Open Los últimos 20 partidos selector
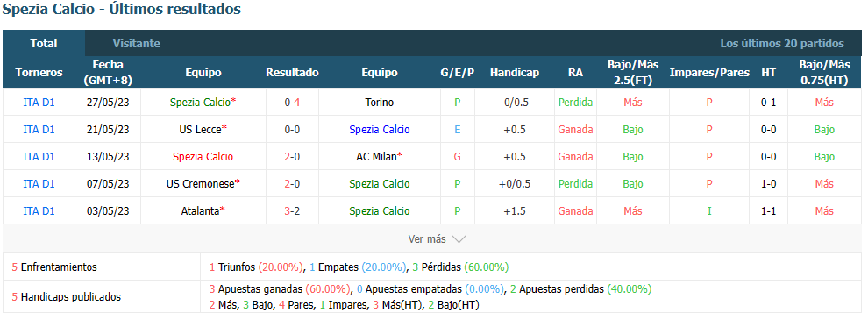This screenshot has height=320, width=868. coord(782,43)
